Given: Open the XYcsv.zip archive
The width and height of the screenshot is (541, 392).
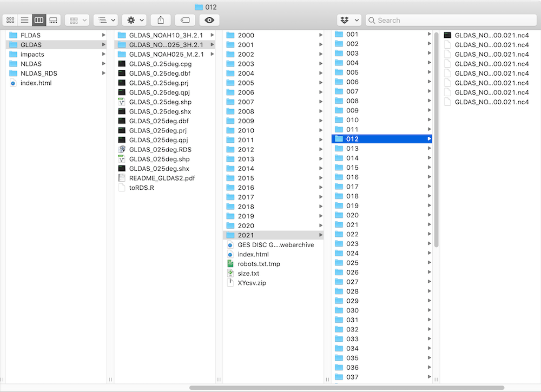Looking at the screenshot, I should 252,283.
